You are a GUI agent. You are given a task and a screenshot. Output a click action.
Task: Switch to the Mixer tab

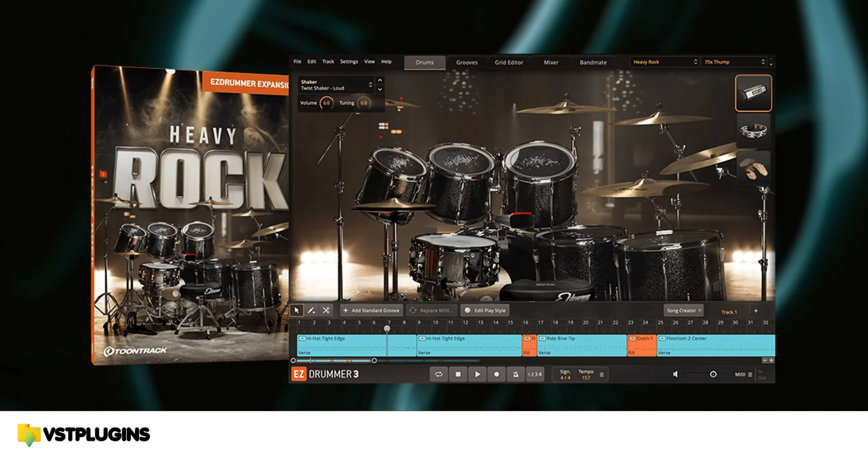coord(551,63)
